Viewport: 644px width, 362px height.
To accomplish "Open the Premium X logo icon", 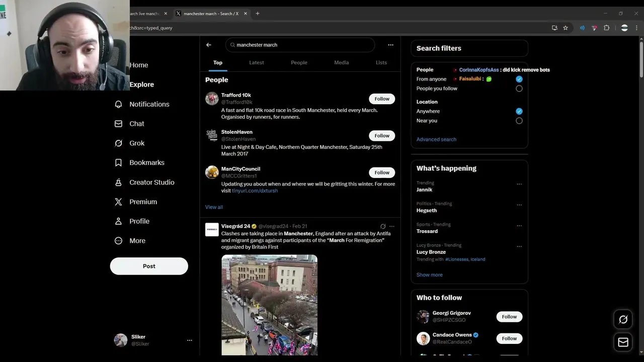I will pyautogui.click(x=118, y=202).
